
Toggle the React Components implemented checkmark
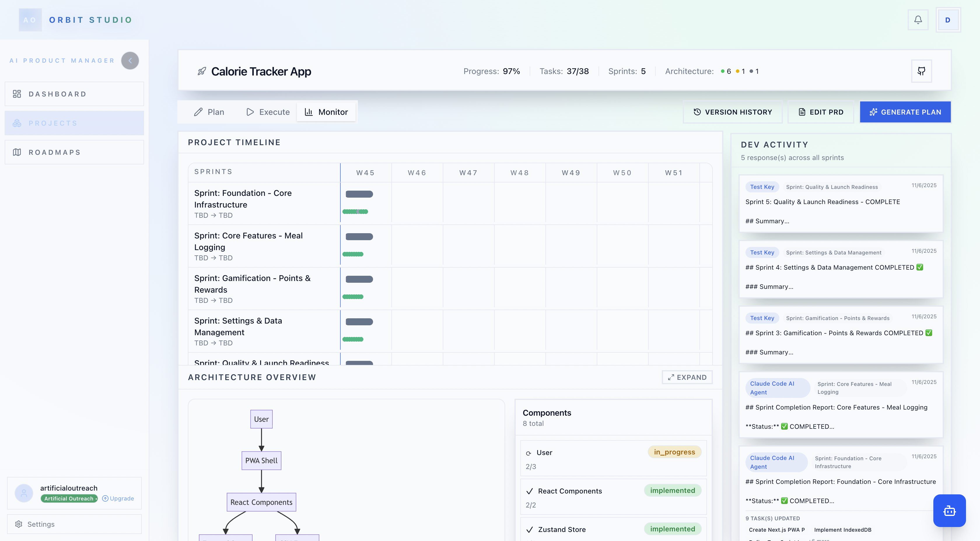coord(530,491)
